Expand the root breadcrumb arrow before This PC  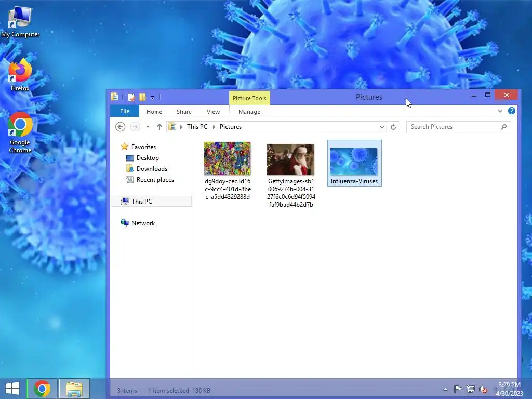pyautogui.click(x=181, y=127)
